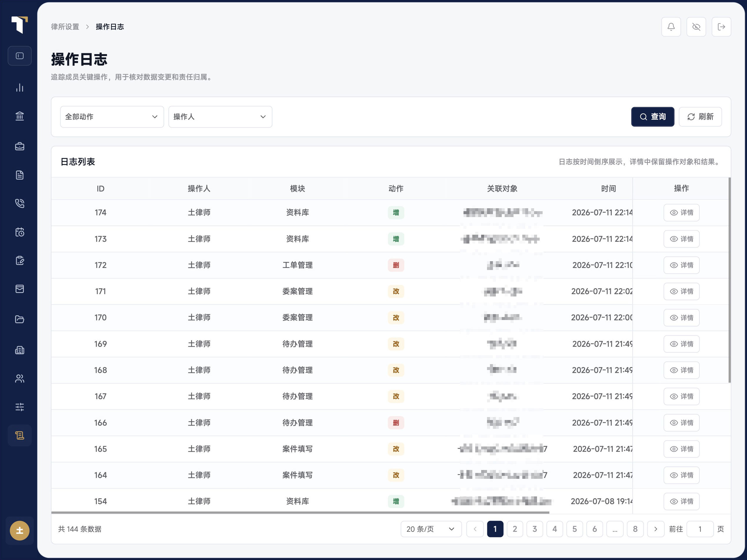Open the statistics bar-chart sidebar icon
Screen dimensions: 747x560
20,87
